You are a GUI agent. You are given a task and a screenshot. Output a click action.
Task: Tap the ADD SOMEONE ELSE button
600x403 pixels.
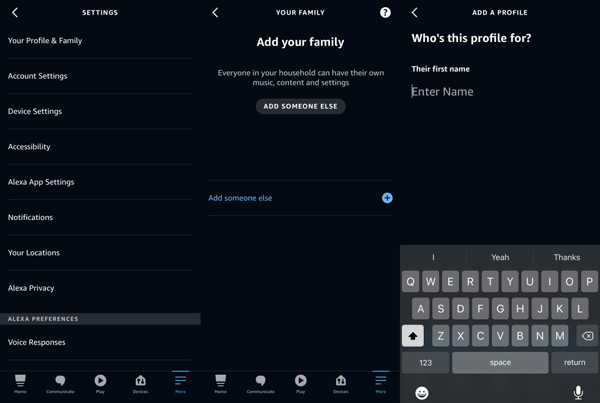300,106
